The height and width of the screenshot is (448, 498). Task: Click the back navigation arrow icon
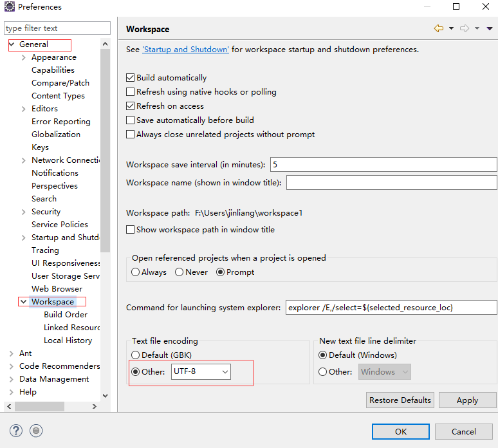[x=439, y=28]
